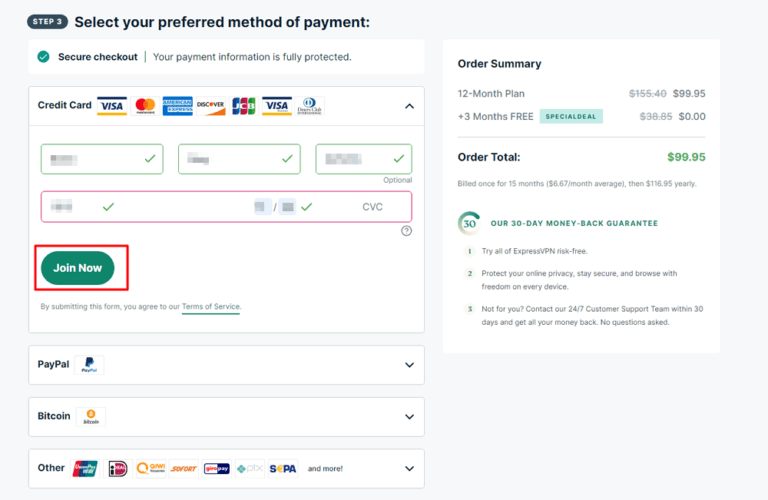The height and width of the screenshot is (500, 768).
Task: Click the American Express card icon
Action: [177, 106]
